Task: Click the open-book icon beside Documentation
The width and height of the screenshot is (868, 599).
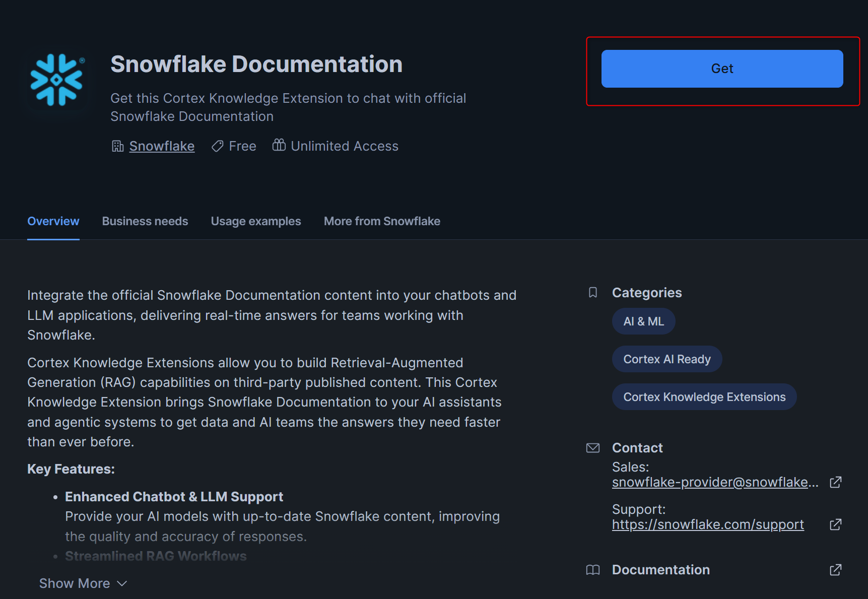Action: (x=593, y=570)
